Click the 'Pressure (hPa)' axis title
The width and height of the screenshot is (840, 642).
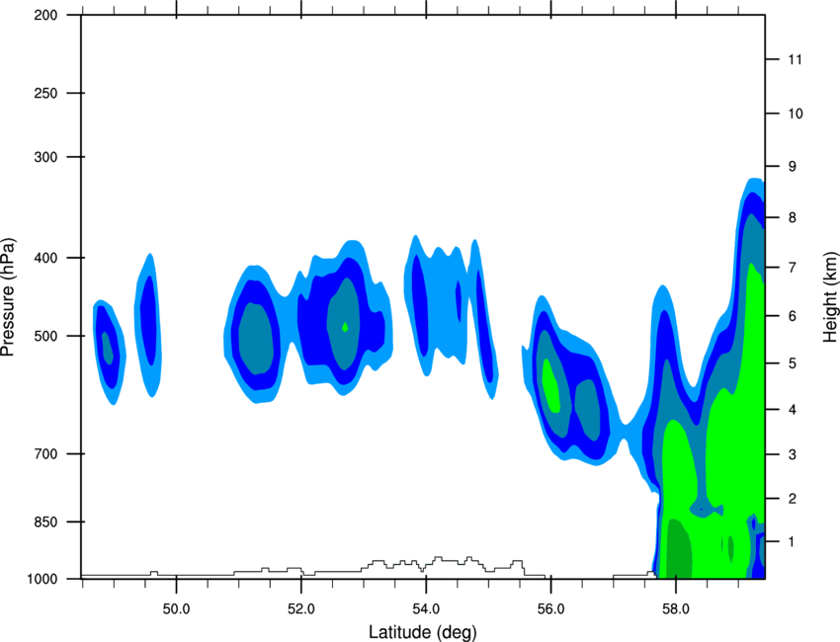pyautogui.click(x=9, y=297)
